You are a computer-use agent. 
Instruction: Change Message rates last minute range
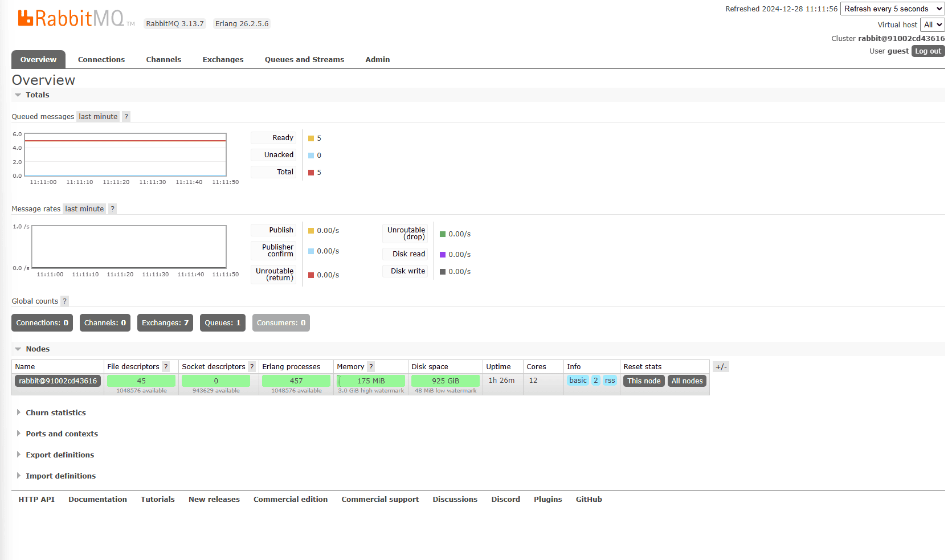pos(84,209)
